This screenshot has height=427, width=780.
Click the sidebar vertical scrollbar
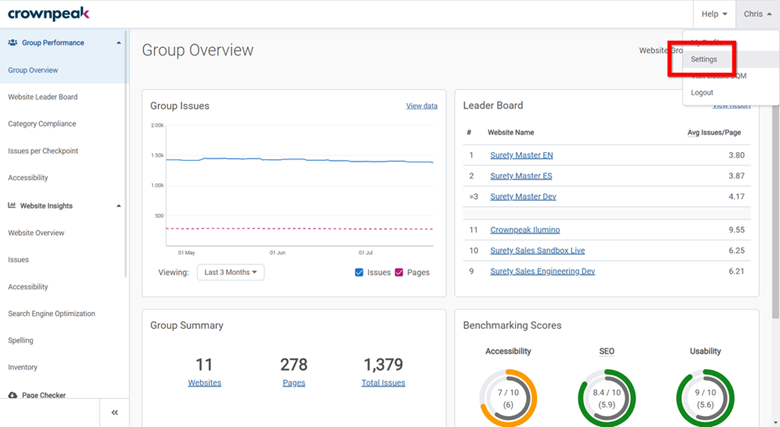(126, 154)
